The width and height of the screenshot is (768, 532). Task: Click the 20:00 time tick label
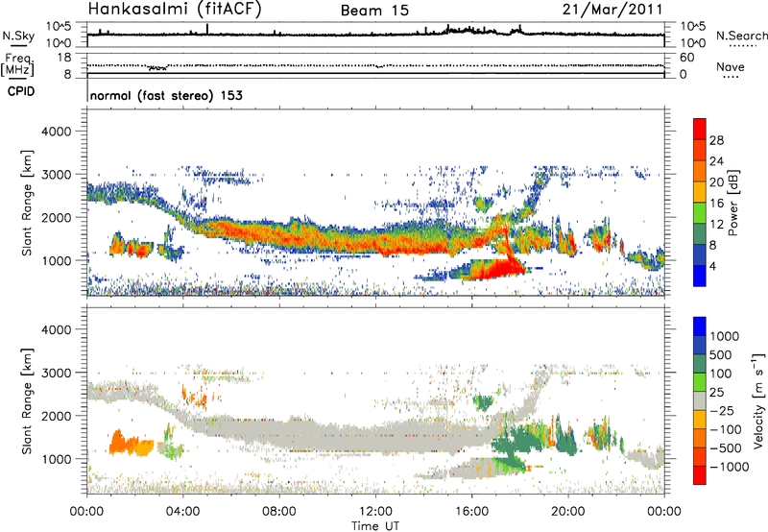pos(568,512)
